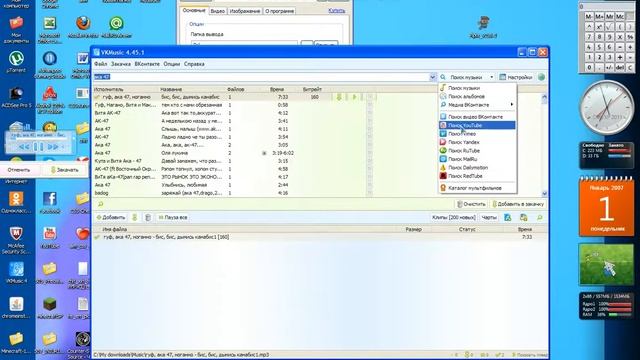Click the Добавить button in queue toolbar
Screen dimensions: 640x360
click(x=111, y=218)
